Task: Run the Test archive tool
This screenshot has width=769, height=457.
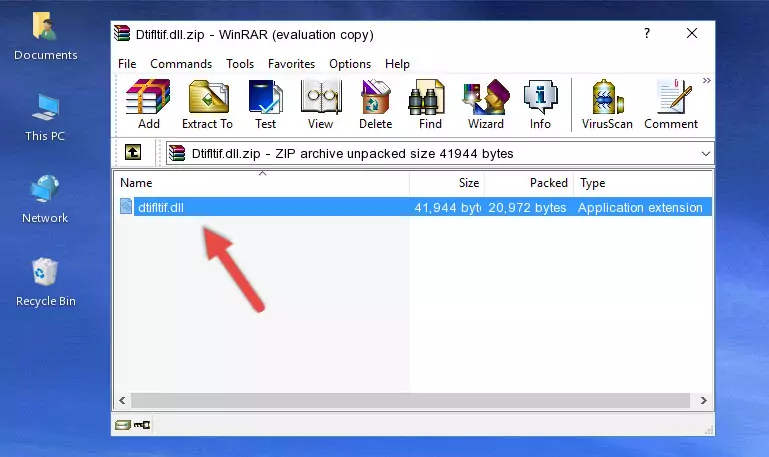Action: 265,104
